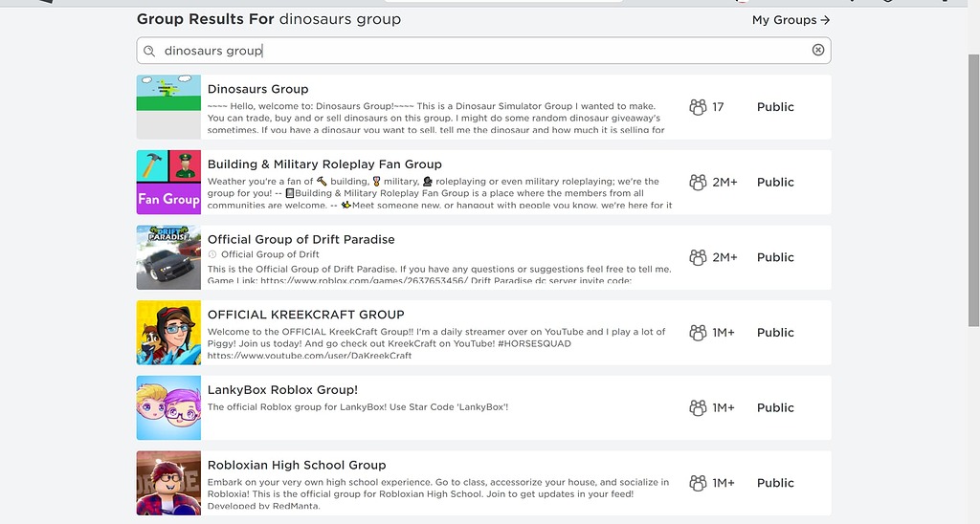This screenshot has height=524, width=980.
Task: Click 'Group Results For dinosaurs group' heading
Action: [269, 19]
